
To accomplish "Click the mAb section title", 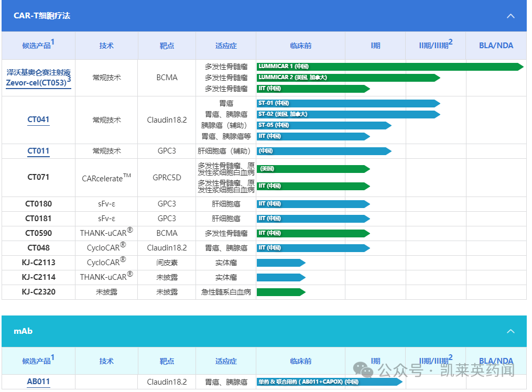I will [23, 331].
